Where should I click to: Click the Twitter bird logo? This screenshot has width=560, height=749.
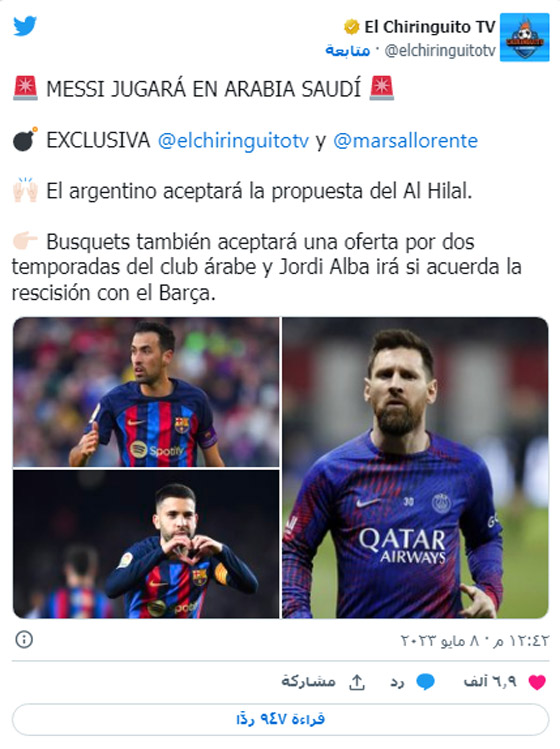[25, 26]
